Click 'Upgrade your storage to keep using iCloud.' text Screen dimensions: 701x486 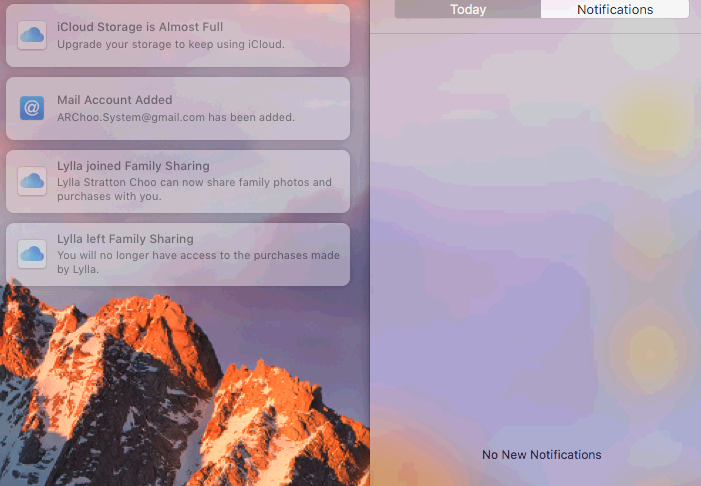point(171,44)
